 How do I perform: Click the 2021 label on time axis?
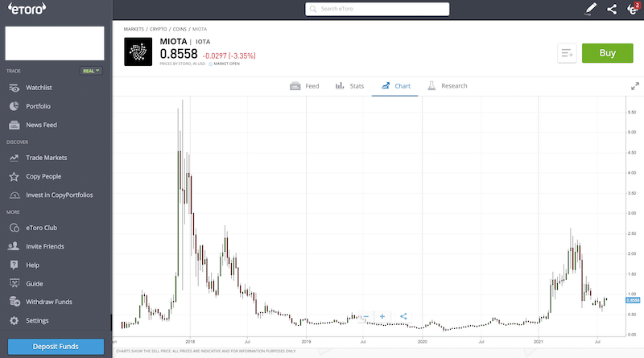click(538, 342)
